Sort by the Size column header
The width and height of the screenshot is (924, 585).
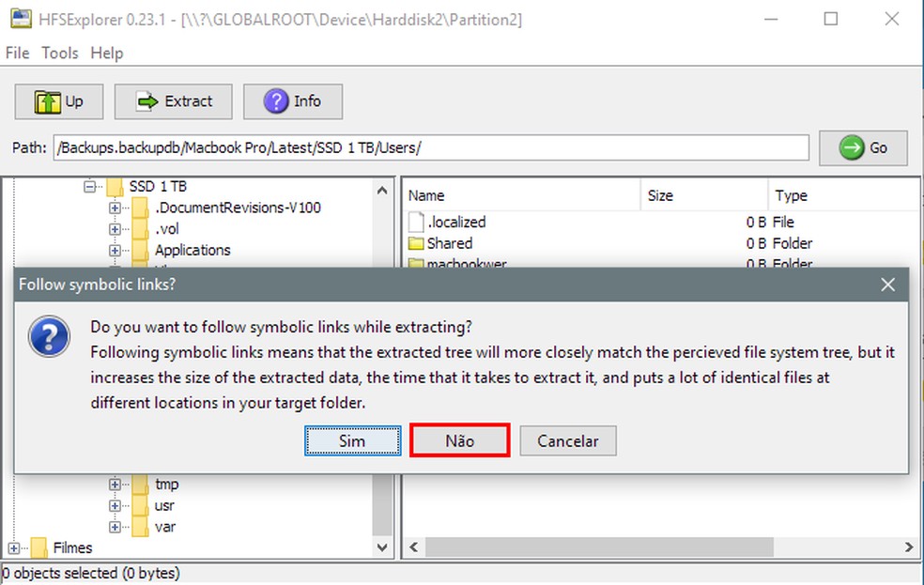coord(704,195)
